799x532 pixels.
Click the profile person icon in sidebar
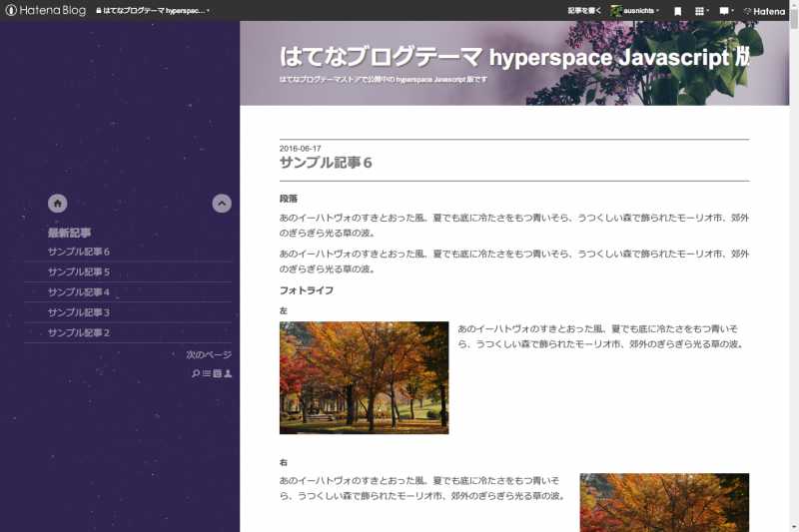(228, 373)
